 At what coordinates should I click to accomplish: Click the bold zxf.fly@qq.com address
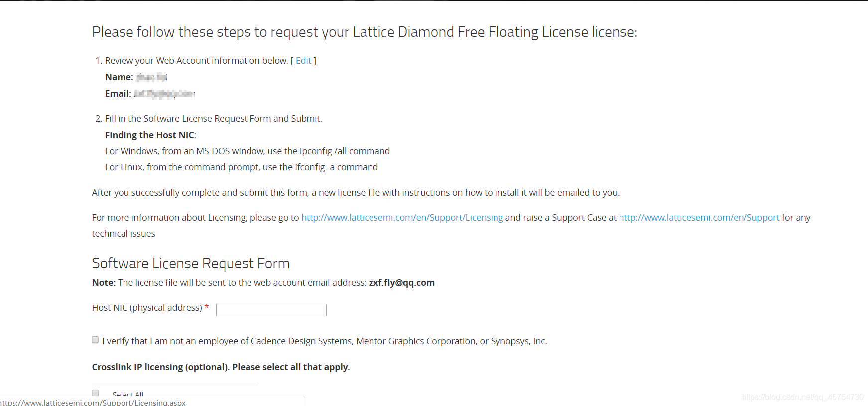[x=401, y=283]
